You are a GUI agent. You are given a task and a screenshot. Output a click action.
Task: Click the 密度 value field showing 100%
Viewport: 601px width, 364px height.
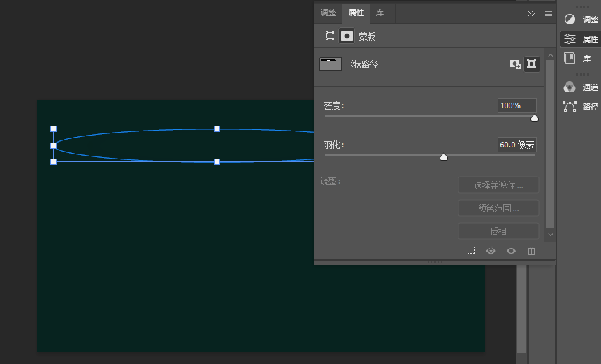coord(516,105)
